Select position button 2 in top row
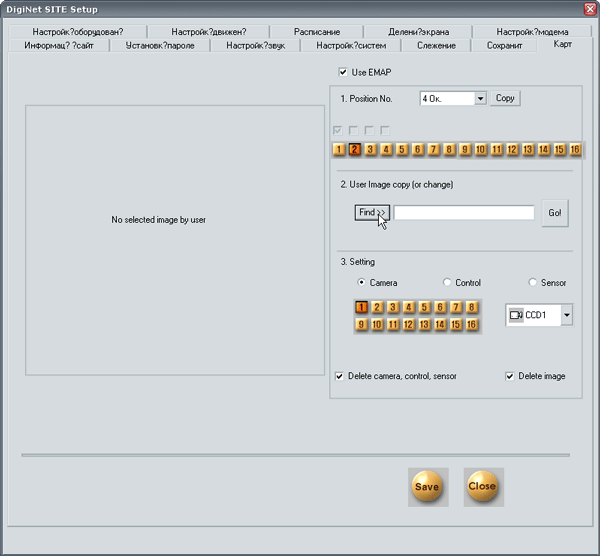Image resolution: width=600 pixels, height=556 pixels. point(355,149)
